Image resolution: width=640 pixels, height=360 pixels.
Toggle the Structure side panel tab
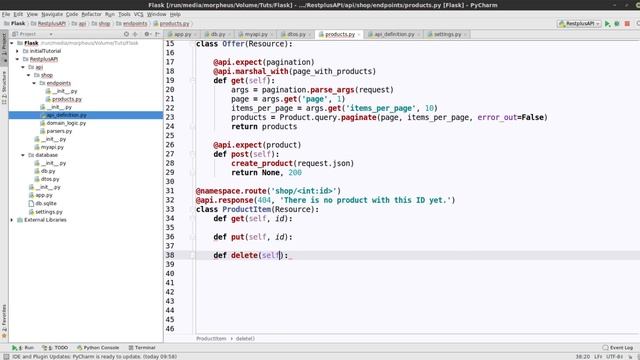pyautogui.click(x=4, y=87)
